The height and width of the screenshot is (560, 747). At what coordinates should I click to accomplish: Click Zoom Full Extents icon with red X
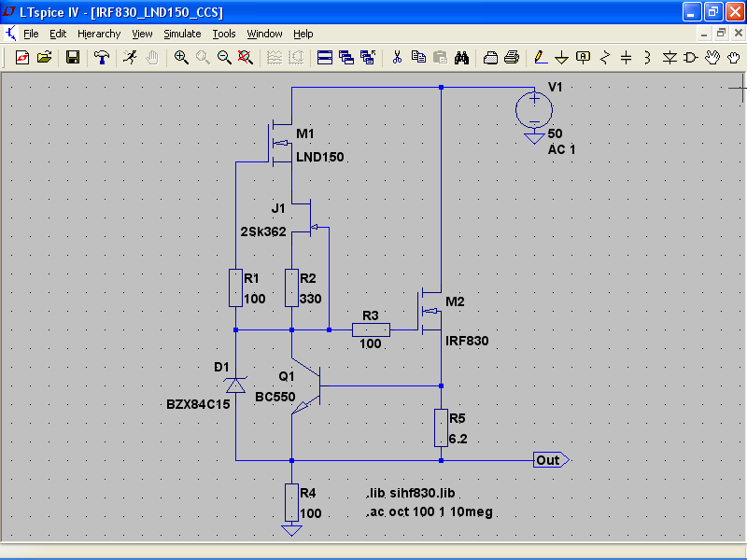(x=246, y=58)
